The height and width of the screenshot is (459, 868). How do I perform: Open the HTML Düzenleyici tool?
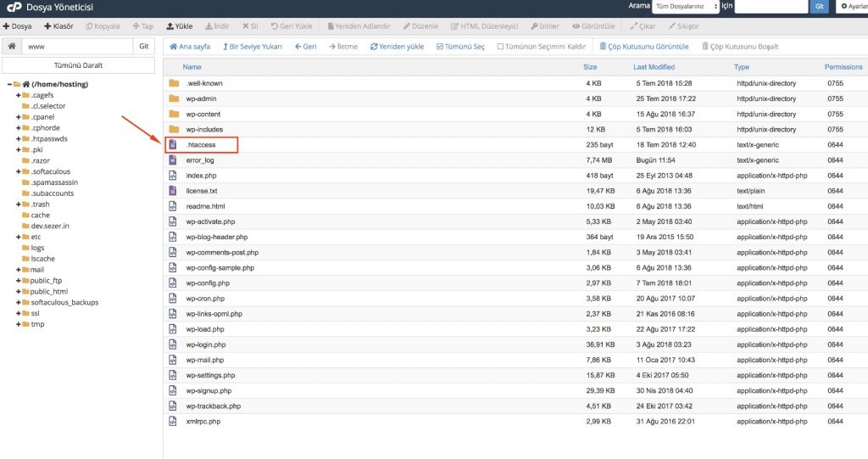tap(484, 26)
